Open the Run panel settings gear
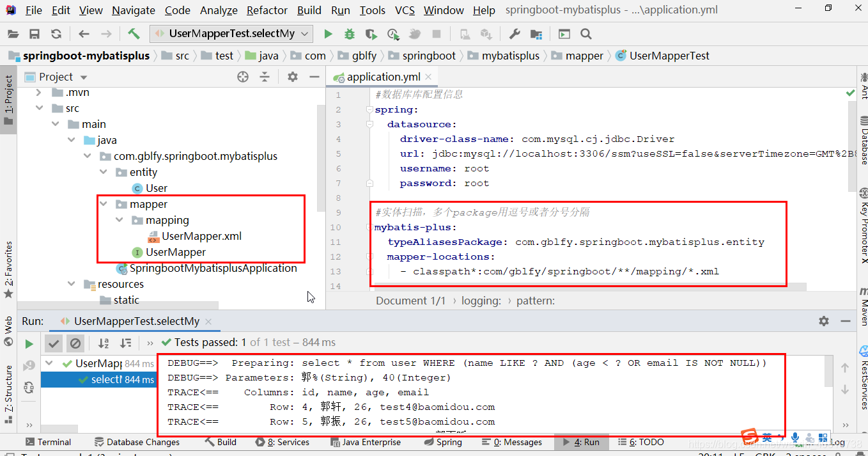The image size is (868, 456). click(x=824, y=321)
